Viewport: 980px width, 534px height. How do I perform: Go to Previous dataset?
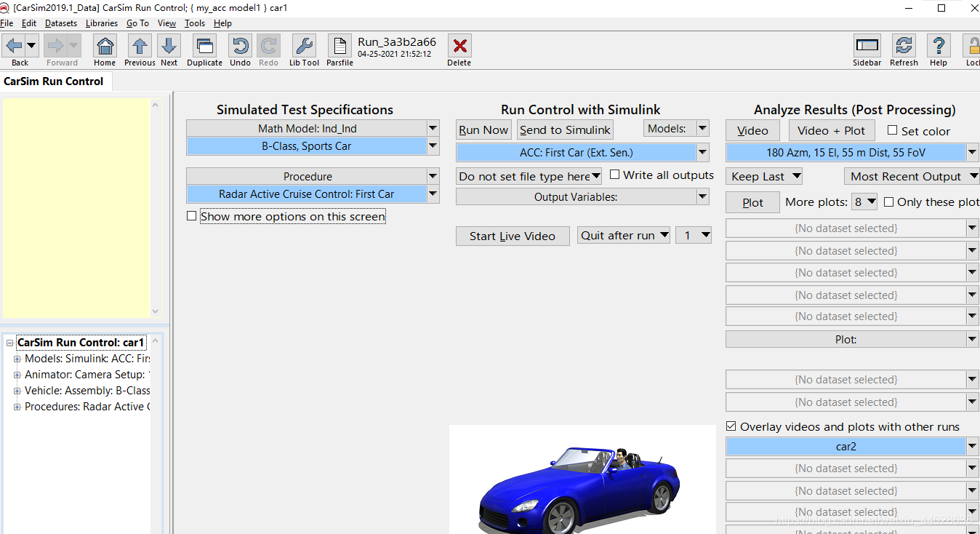(x=140, y=47)
